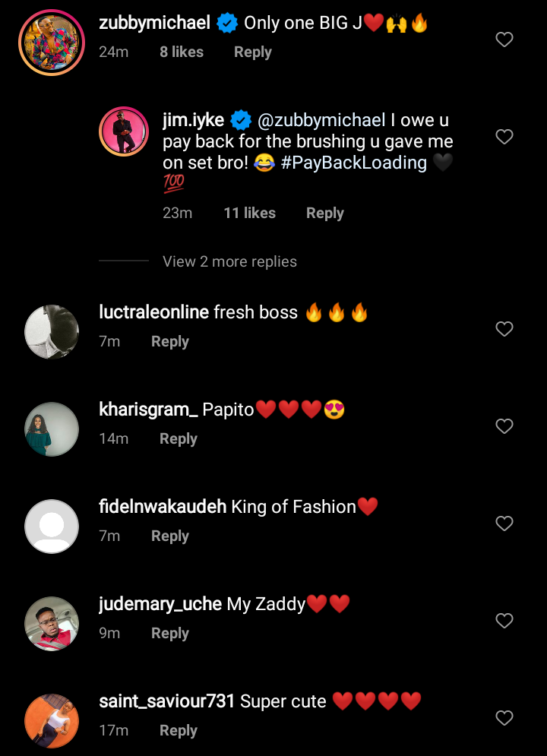Viewport: 547px width, 756px height.
Task: Show the 8 likes on zubbymichael's comment
Action: [181, 52]
